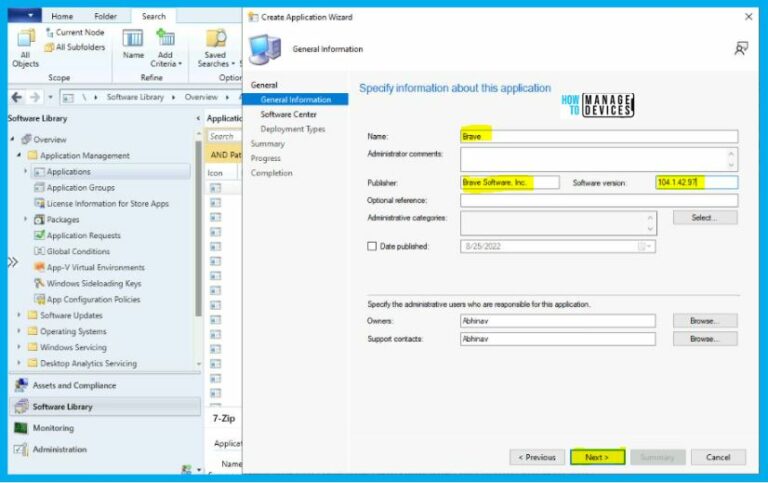The height and width of the screenshot is (483, 768).
Task: Open the Monitoring workspace
Action: [x=104, y=428]
